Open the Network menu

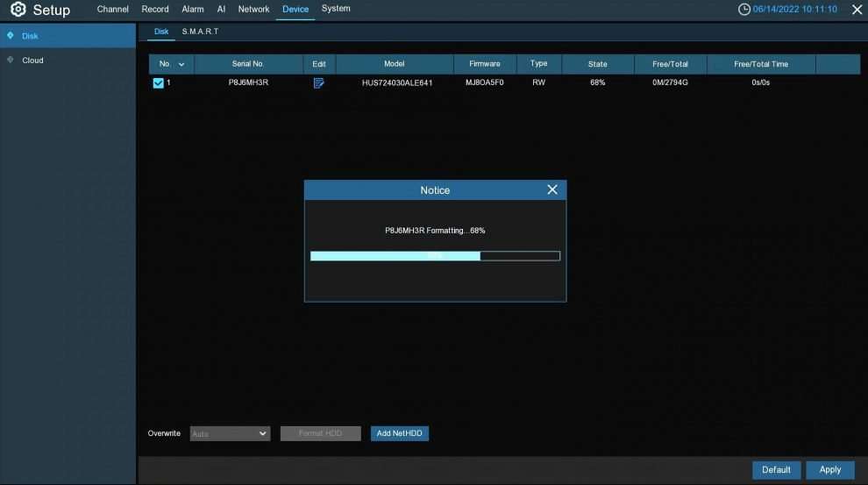(x=253, y=10)
